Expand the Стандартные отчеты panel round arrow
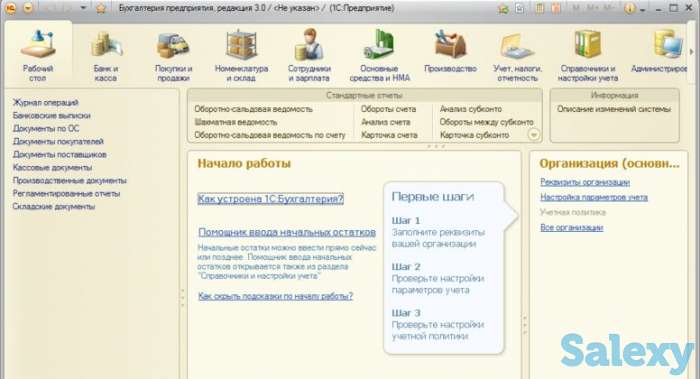This screenshot has width=700, height=379. 534,134
